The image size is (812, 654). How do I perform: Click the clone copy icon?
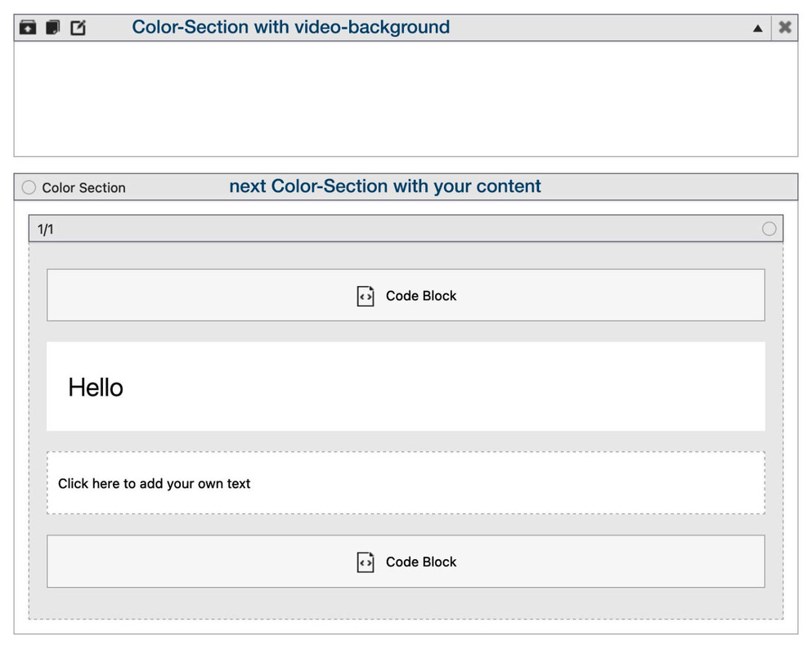click(53, 27)
